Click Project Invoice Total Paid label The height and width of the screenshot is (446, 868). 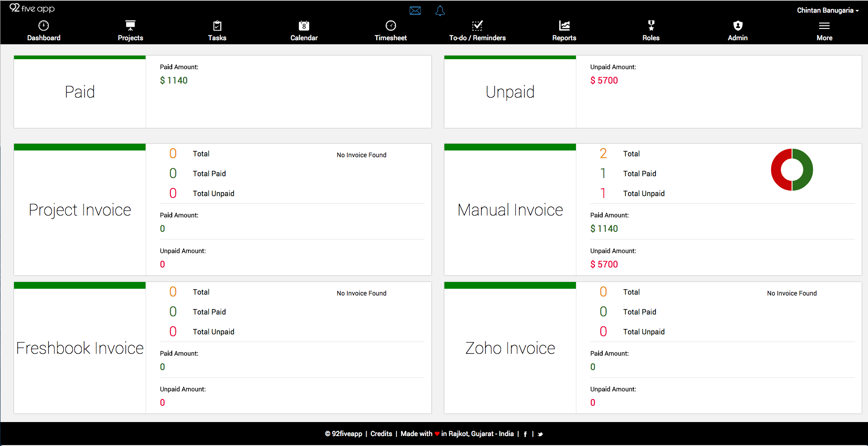tap(209, 174)
